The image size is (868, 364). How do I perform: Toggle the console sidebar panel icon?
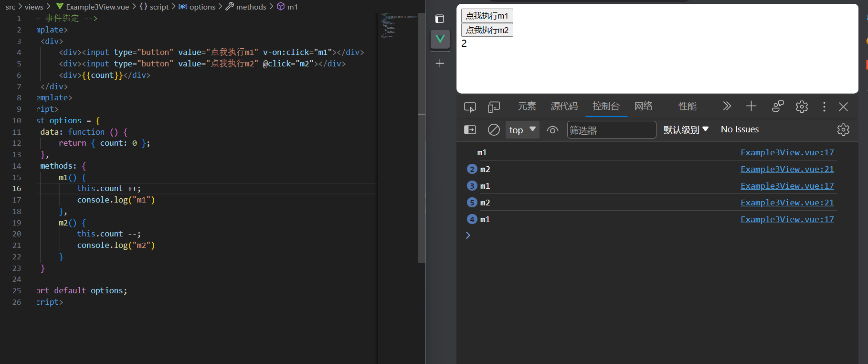coord(470,130)
